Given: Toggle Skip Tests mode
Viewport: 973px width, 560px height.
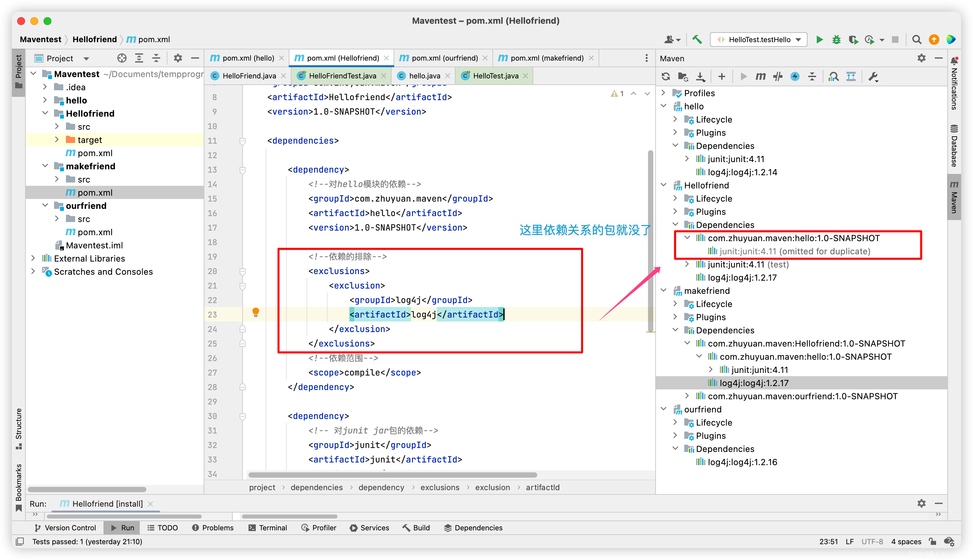Looking at the screenshot, I should point(795,76).
